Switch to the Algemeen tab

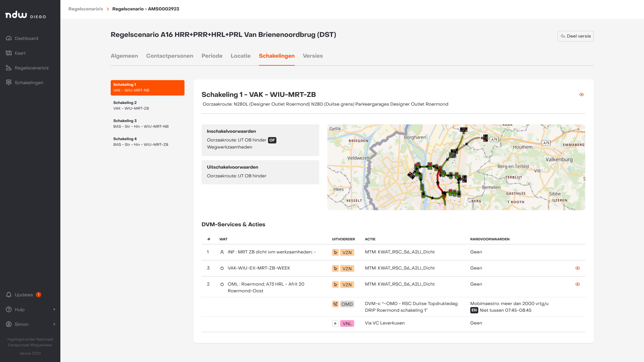click(124, 56)
